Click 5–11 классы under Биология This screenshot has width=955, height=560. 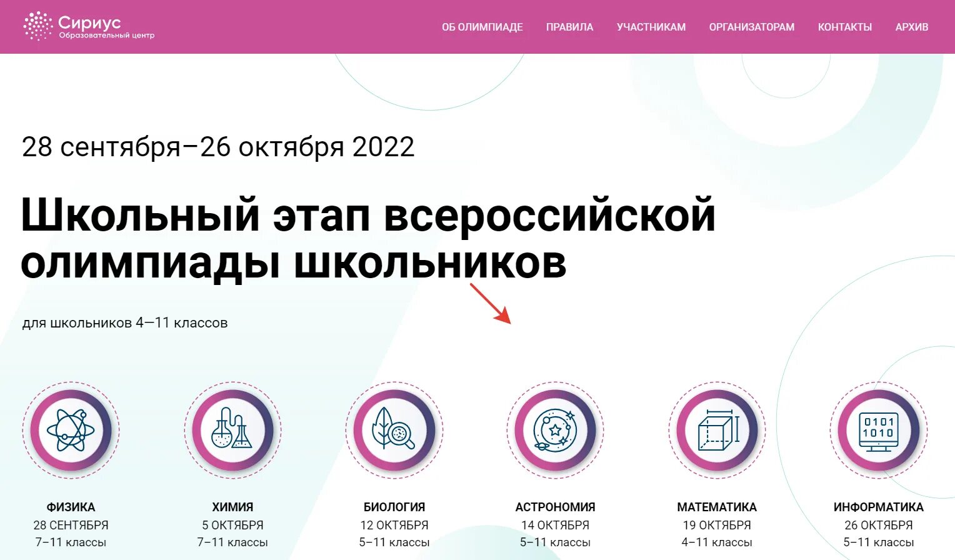[x=394, y=542]
